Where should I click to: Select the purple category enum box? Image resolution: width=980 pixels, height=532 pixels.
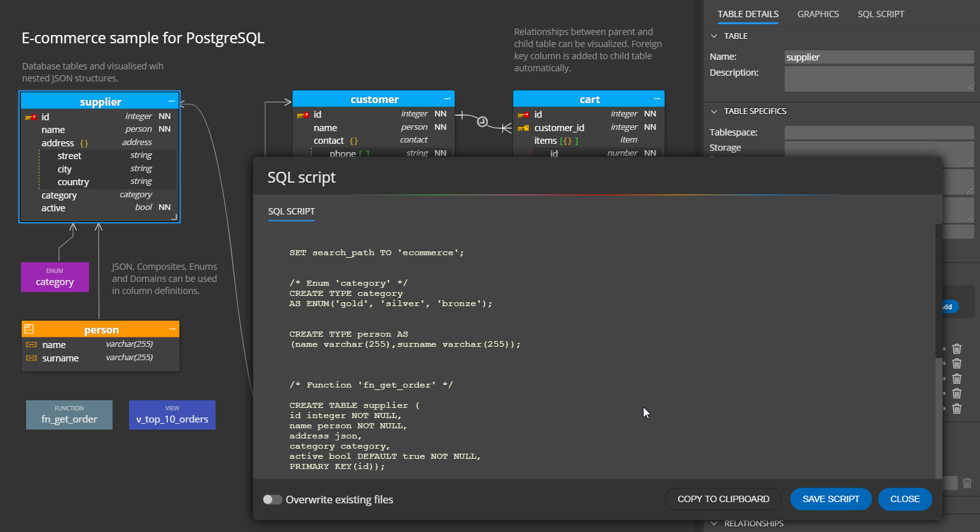[55, 277]
